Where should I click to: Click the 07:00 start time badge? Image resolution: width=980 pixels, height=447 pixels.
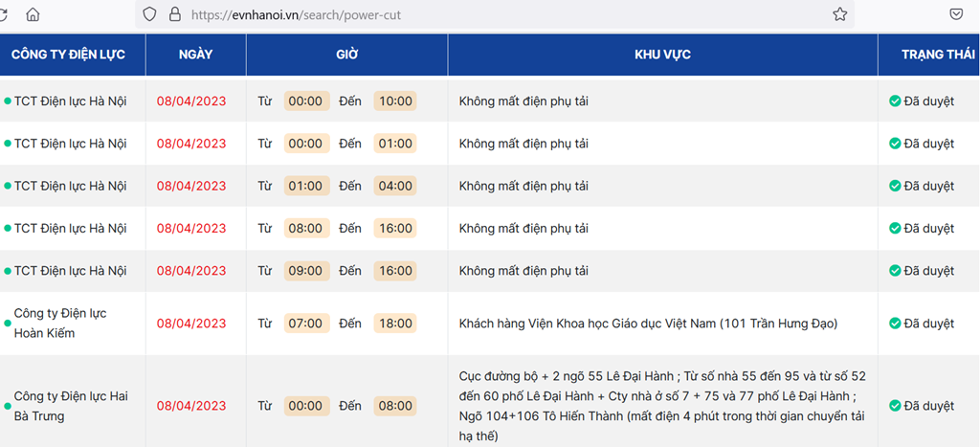pyautogui.click(x=305, y=324)
